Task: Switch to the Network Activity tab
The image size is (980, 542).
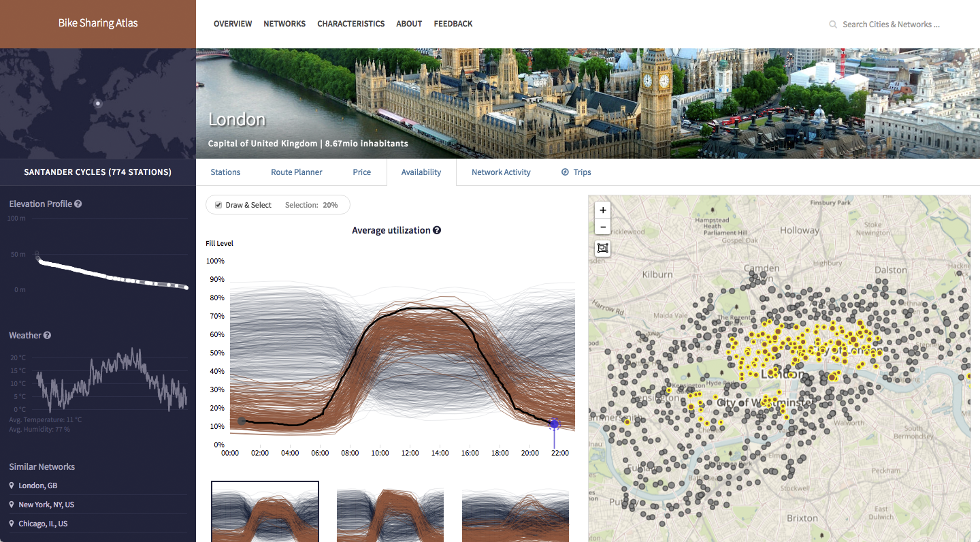Action: tap(501, 172)
